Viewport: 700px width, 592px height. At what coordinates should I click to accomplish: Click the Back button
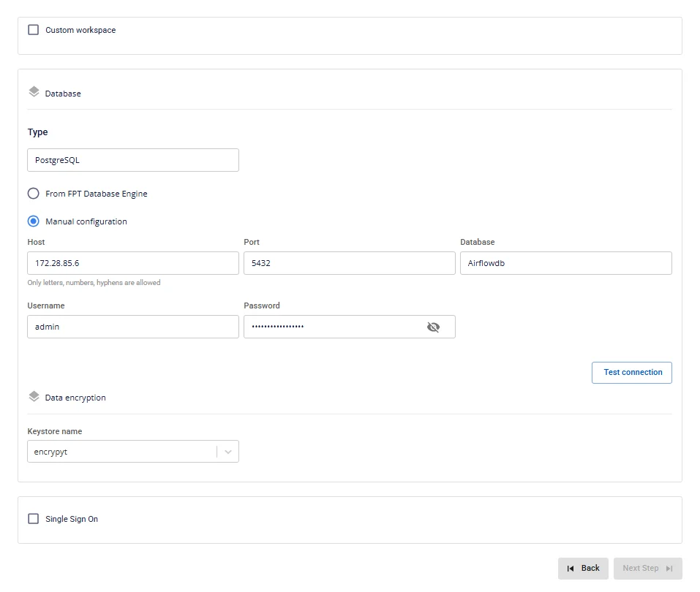point(583,569)
